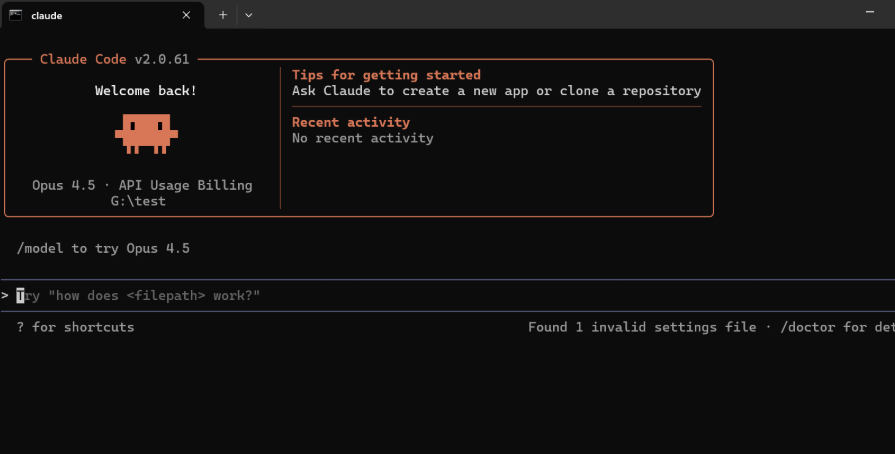
Task: Focus the Claude prompt input field
Action: coord(448,295)
